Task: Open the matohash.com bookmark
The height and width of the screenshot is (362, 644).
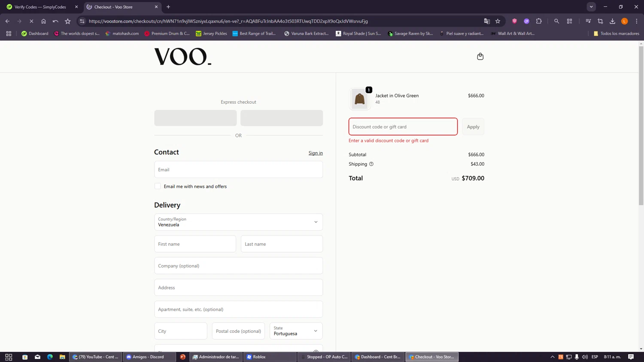Action: [x=122, y=33]
